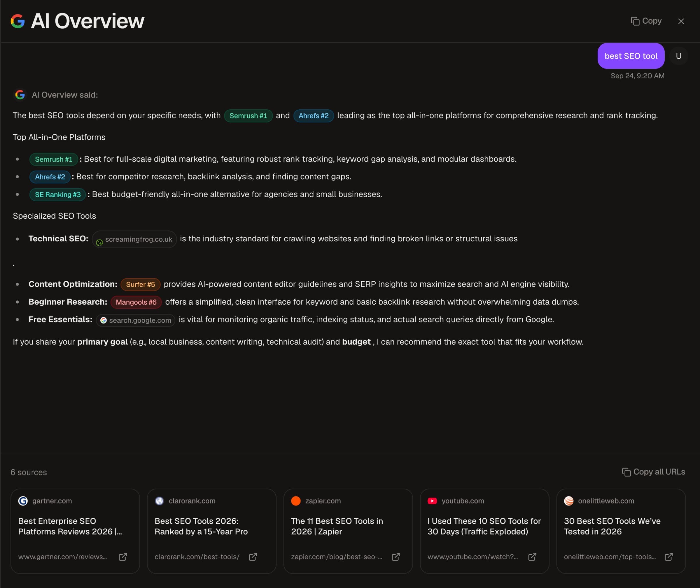Open the external link icon on the youtube.com card
This screenshot has width=700, height=588.
coord(532,557)
